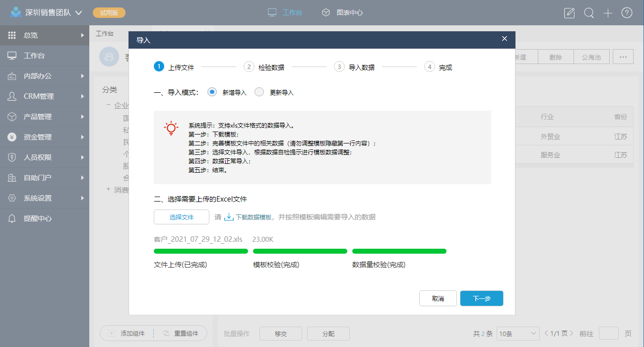Open 提醒中心 bell icon in sidebar
The image size is (644, 347).
(12, 218)
